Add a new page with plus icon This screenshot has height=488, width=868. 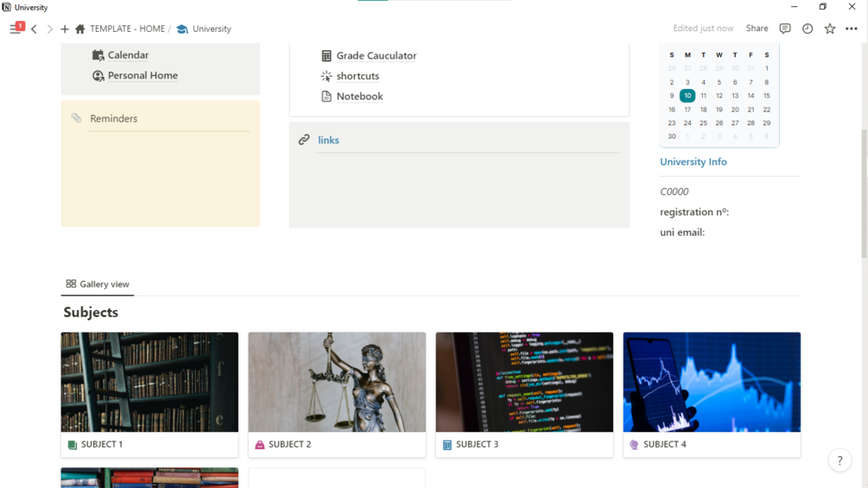pos(65,29)
